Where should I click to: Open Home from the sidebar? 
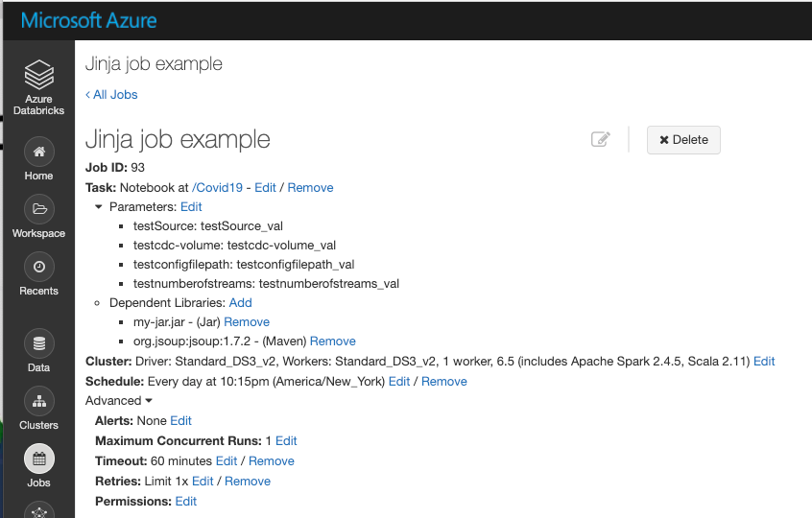38,153
